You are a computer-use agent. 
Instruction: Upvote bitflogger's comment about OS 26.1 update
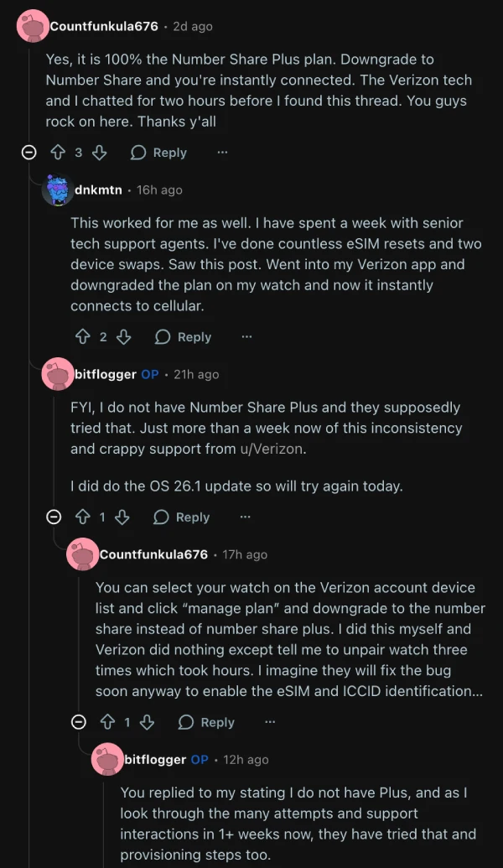[x=81, y=517]
